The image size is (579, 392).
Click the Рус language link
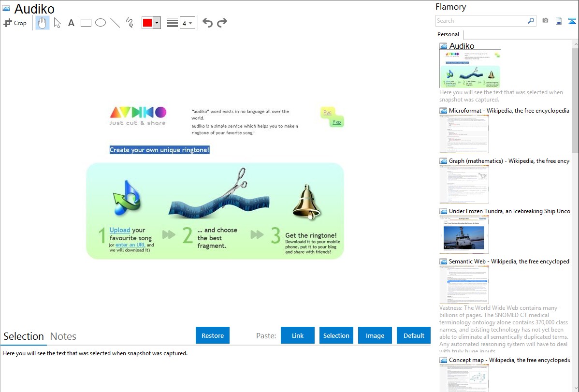[x=327, y=112]
